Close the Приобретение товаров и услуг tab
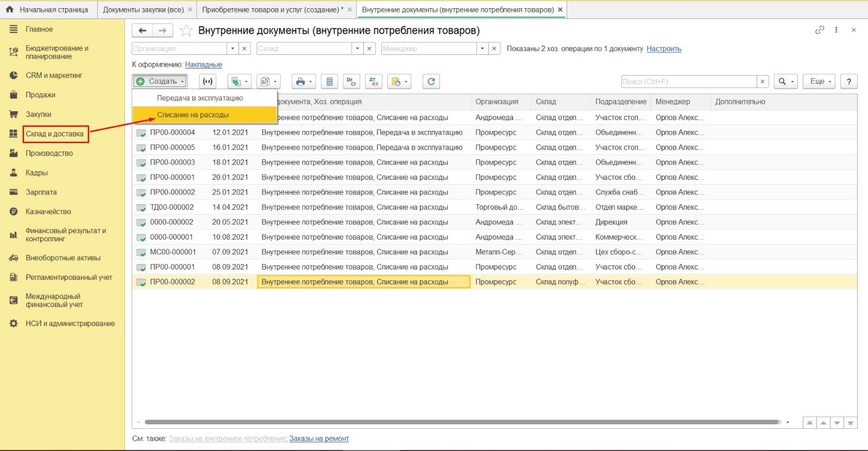 (350, 10)
